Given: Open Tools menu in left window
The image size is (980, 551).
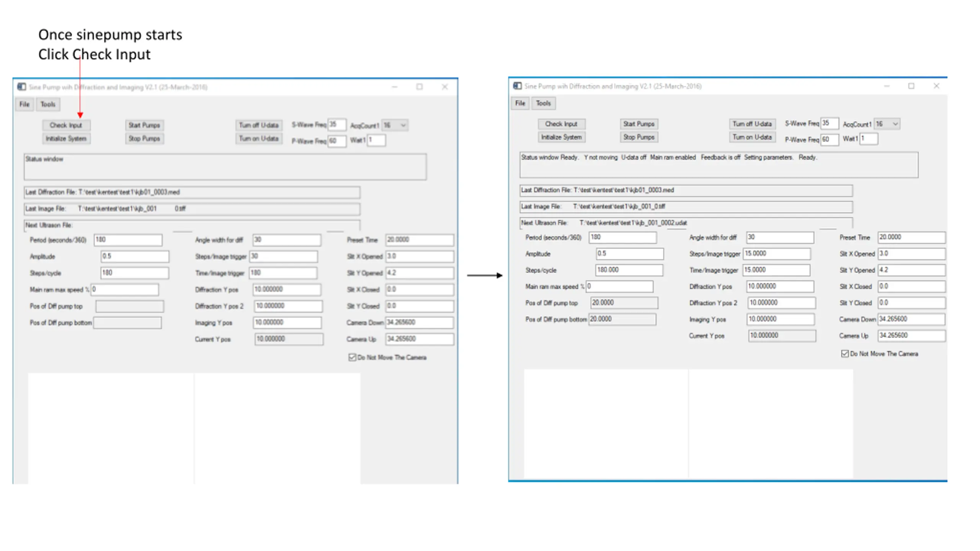Looking at the screenshot, I should (x=48, y=104).
